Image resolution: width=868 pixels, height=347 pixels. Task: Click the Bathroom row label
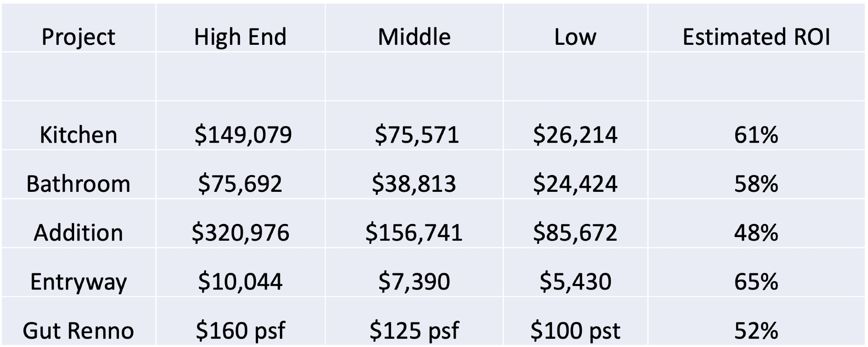[x=78, y=184]
